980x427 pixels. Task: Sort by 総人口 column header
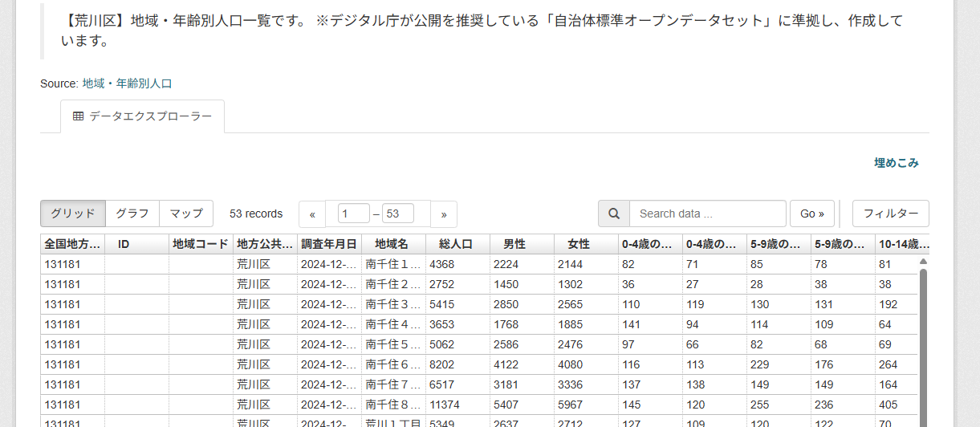click(456, 244)
